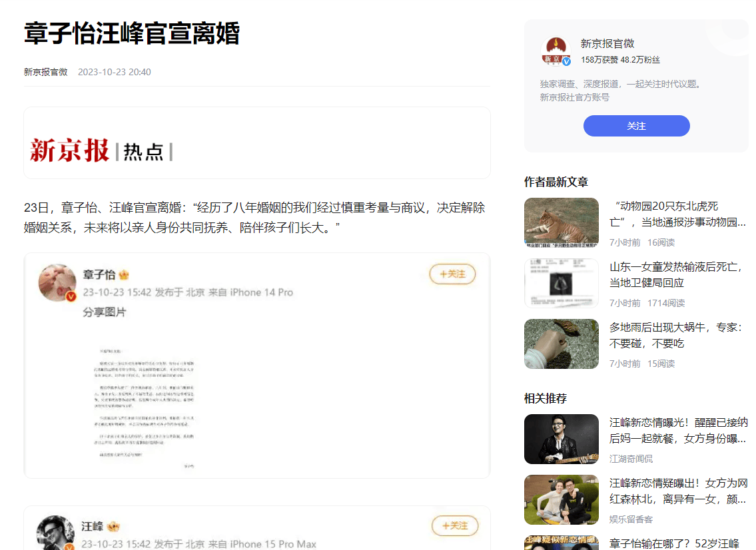
Task: Click the 作者最新文章 section heading
Action: coord(556,182)
